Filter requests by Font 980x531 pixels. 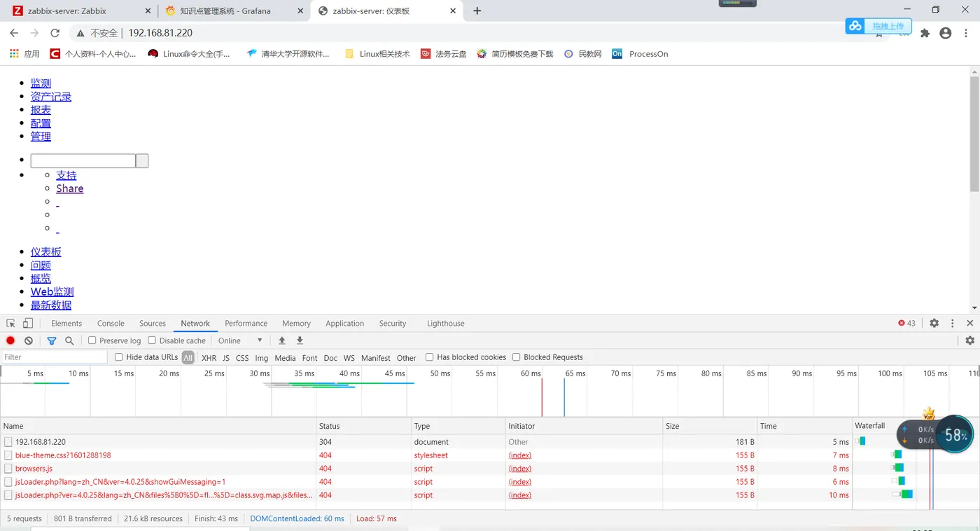(x=309, y=358)
